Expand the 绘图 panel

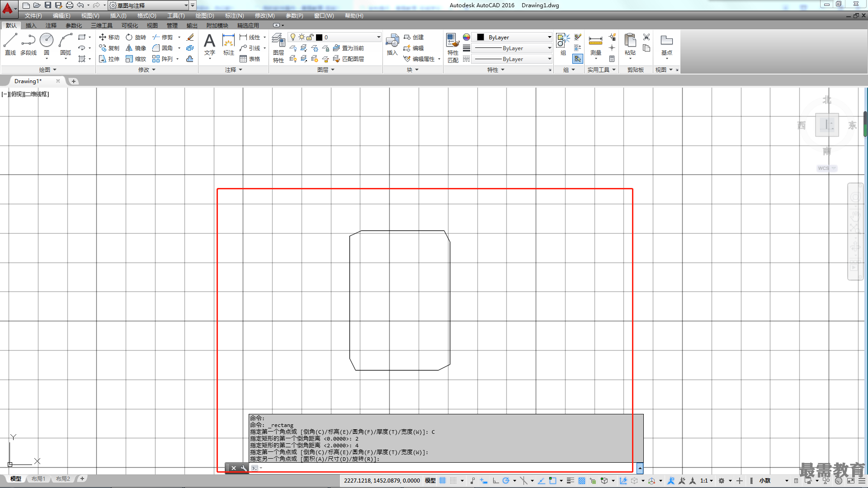click(x=48, y=70)
